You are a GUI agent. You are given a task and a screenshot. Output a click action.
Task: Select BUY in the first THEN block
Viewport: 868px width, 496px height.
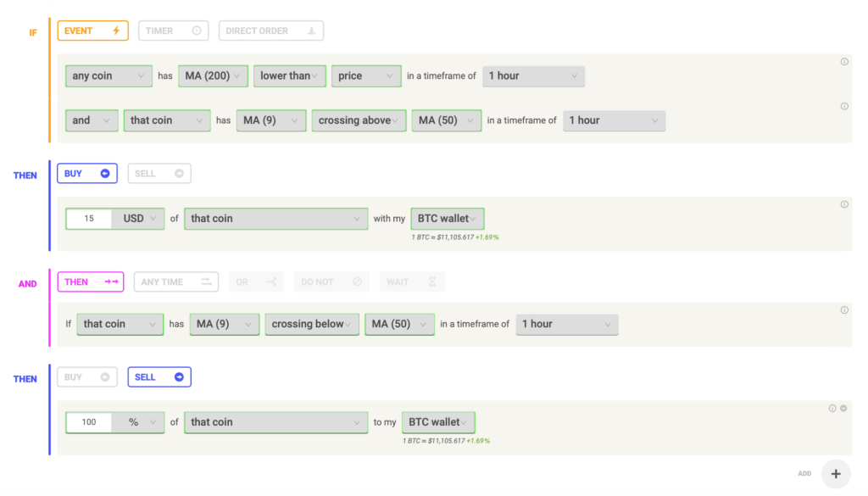[x=87, y=174]
